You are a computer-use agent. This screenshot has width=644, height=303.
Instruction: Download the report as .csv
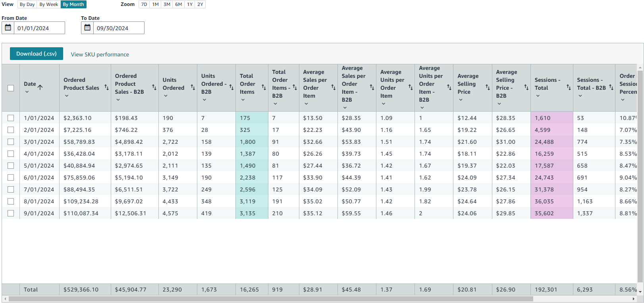(37, 54)
